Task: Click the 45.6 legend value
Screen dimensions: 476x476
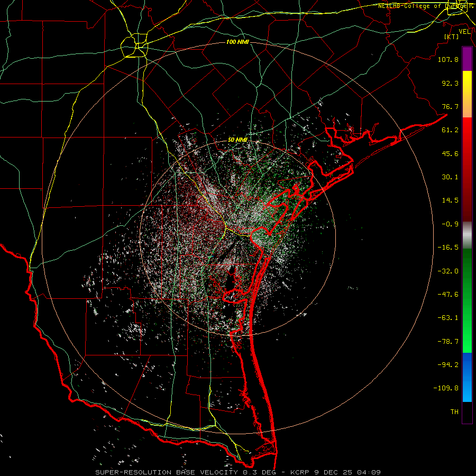Action: pyautogui.click(x=450, y=153)
